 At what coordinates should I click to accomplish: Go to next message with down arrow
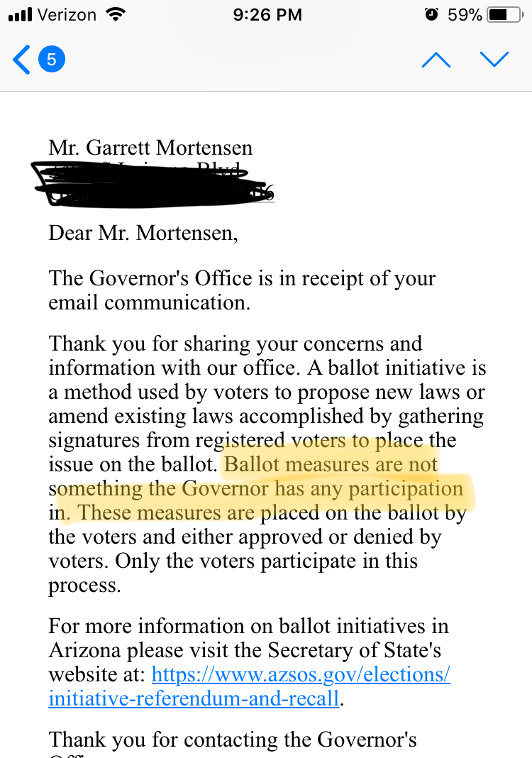coord(494,60)
